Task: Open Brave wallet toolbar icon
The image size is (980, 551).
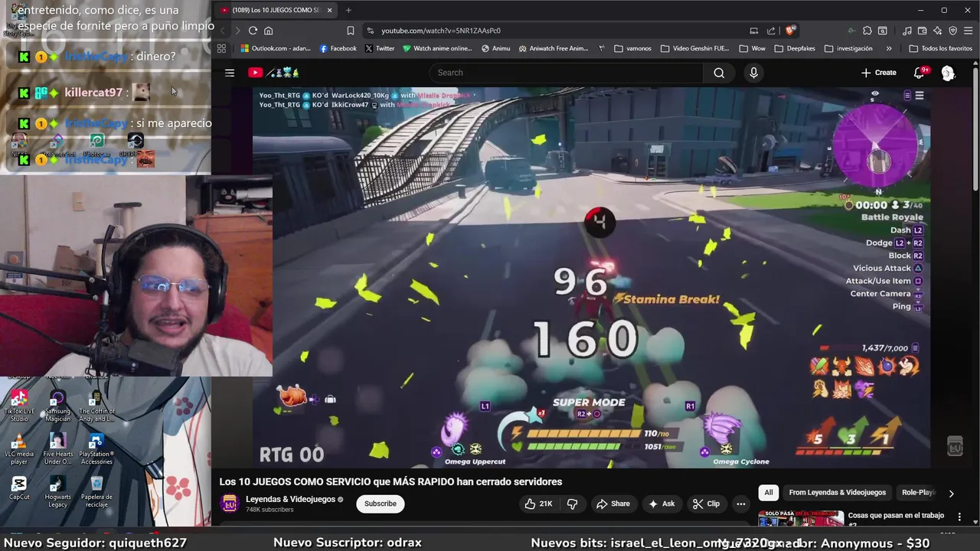Action: [923, 31]
